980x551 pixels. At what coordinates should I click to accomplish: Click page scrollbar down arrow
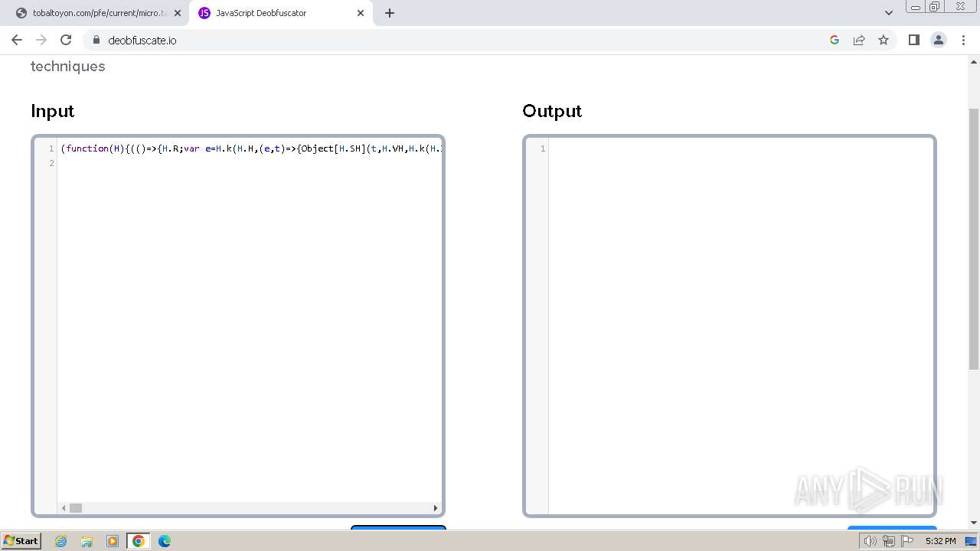click(974, 523)
